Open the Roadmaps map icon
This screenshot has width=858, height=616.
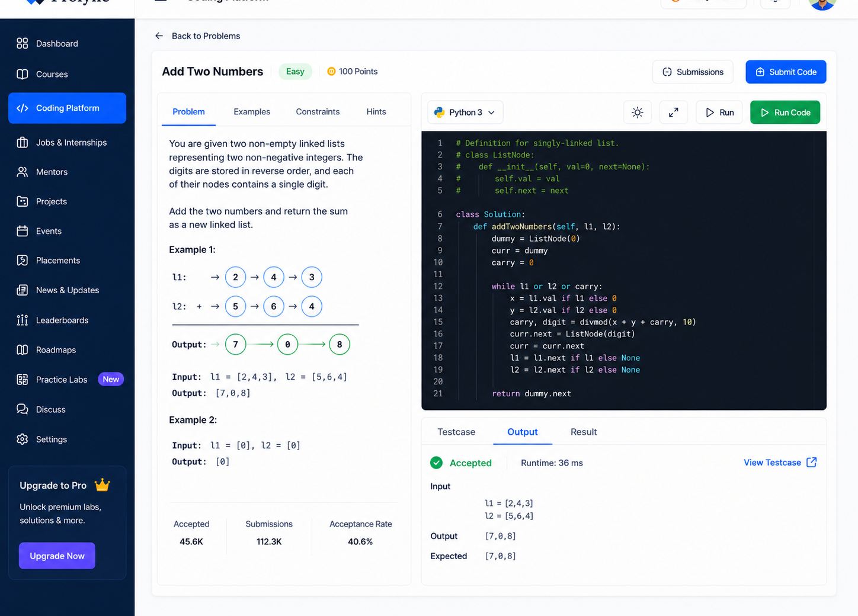[23, 349]
